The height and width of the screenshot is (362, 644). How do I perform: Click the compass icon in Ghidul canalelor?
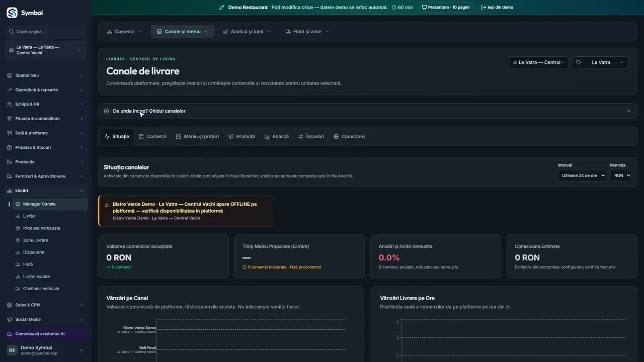tap(106, 111)
